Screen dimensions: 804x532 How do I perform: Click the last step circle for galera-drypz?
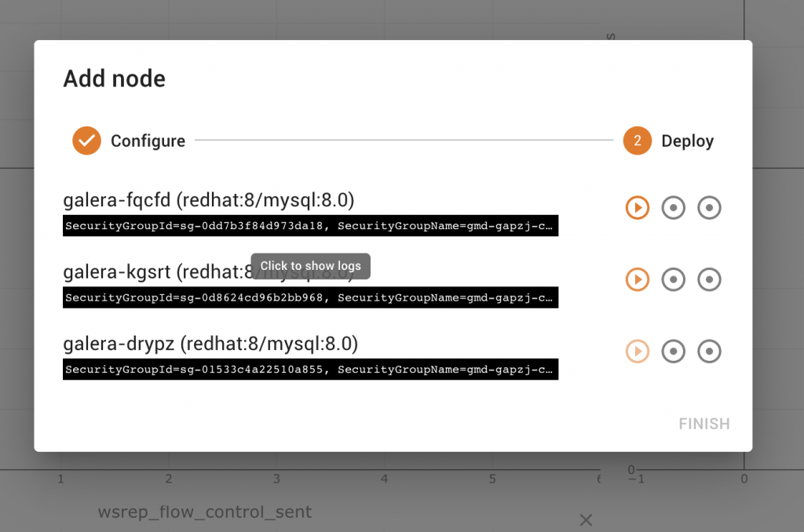point(709,351)
